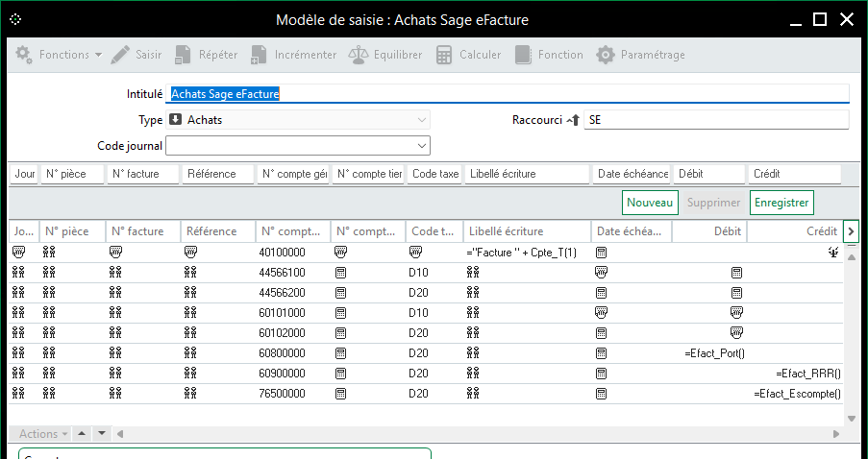This screenshot has width=868, height=459.
Task: Click the N° compte tiers icon in the 76500000 row
Action: 341,394
